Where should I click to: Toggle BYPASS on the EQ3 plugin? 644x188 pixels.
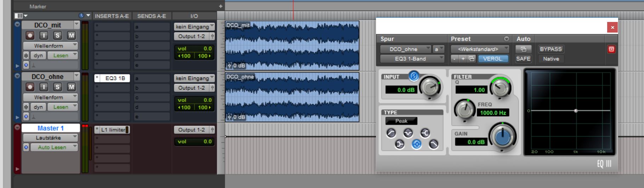551,49
